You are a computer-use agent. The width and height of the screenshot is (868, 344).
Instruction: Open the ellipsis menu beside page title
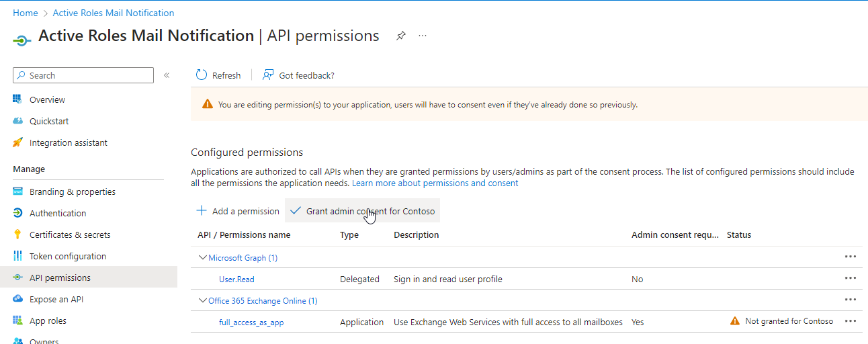coord(423,36)
